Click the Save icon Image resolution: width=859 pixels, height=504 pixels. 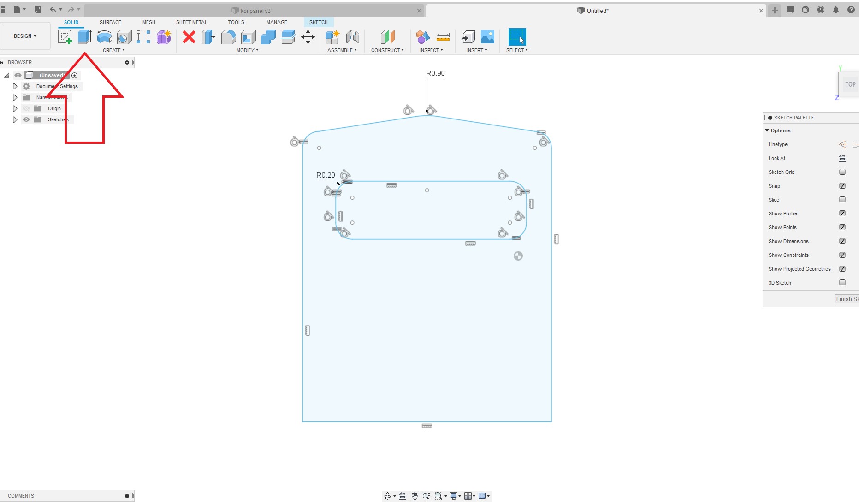click(x=38, y=10)
